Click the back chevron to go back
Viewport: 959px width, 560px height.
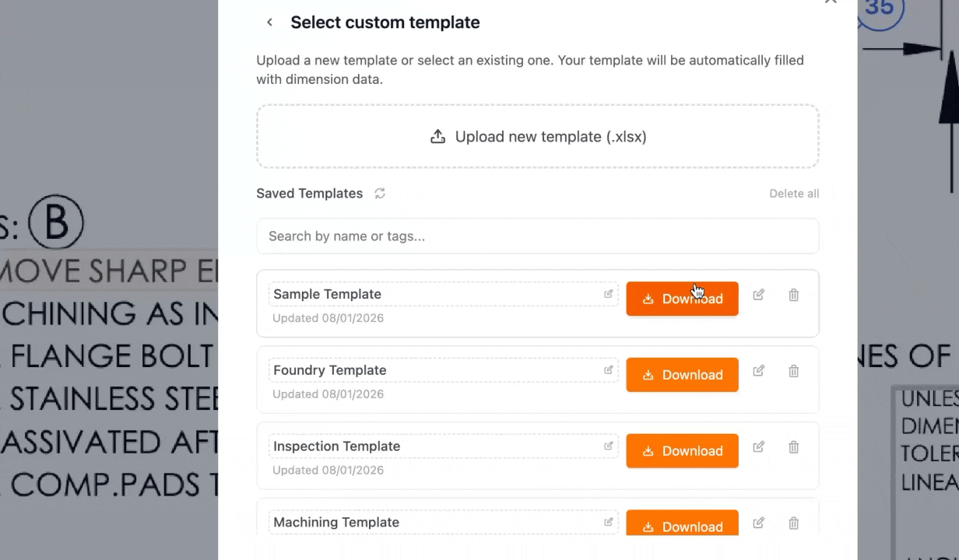tap(269, 22)
